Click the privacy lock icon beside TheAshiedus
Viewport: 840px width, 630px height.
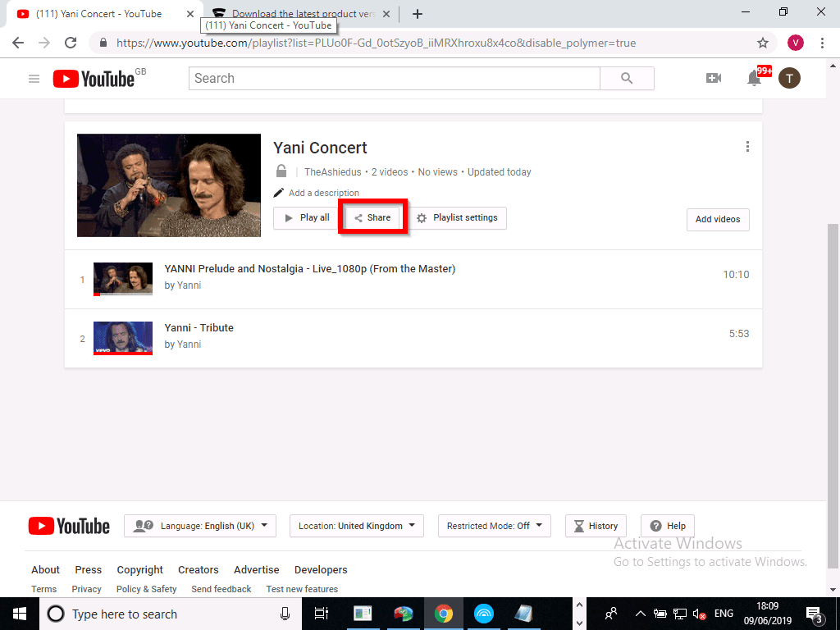(x=281, y=171)
